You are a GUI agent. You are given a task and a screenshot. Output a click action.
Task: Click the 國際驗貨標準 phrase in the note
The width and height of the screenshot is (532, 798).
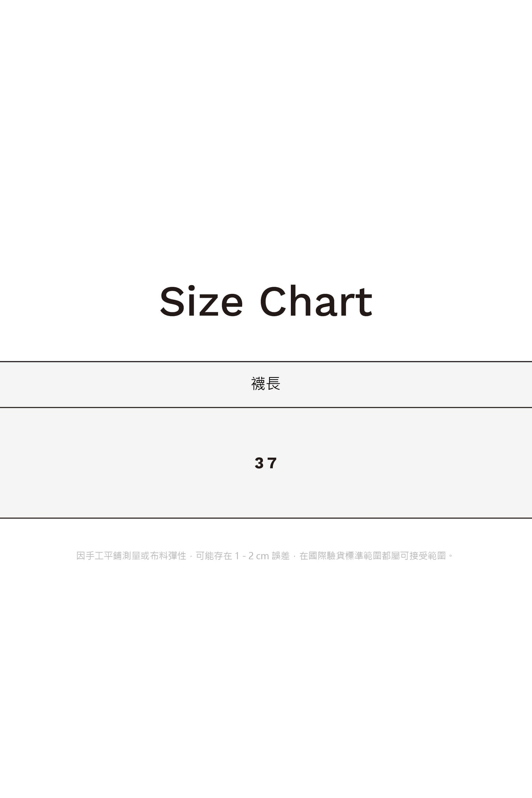click(x=336, y=556)
